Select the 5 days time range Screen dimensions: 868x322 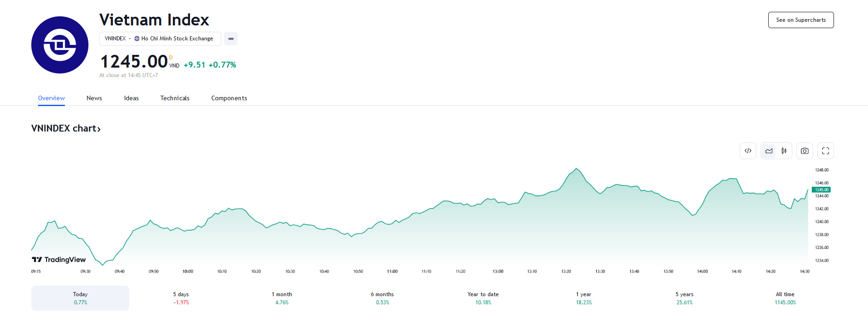pos(181,298)
